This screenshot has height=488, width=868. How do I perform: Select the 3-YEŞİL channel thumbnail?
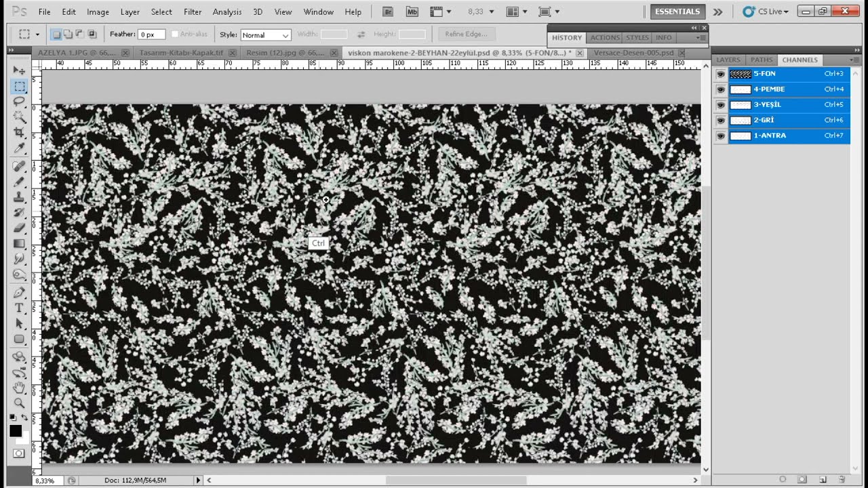741,105
